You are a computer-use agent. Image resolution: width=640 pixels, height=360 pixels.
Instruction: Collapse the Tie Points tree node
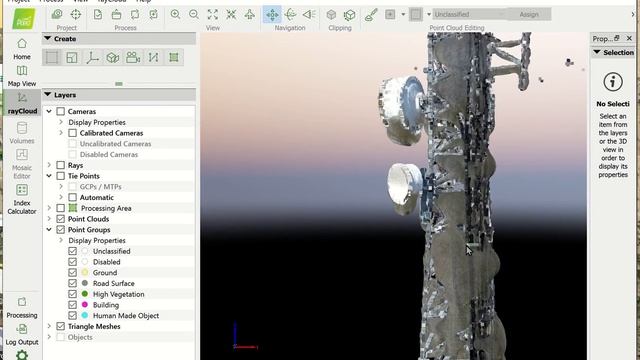coord(49,176)
